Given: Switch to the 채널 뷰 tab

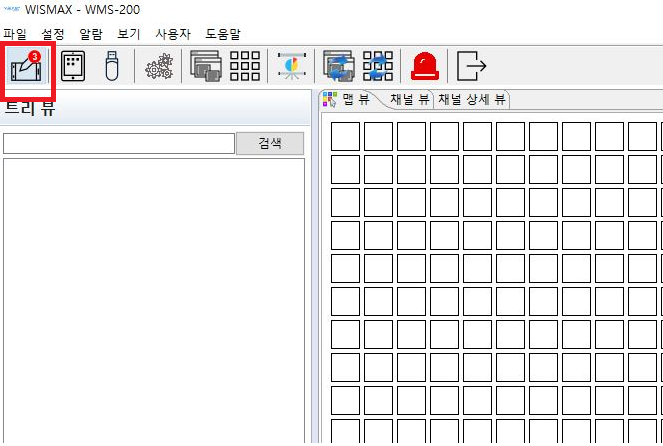Looking at the screenshot, I should click(x=409, y=100).
